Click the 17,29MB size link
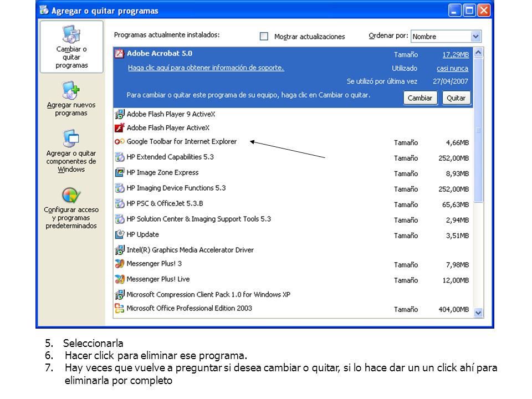The width and height of the screenshot is (532, 399). (x=456, y=55)
